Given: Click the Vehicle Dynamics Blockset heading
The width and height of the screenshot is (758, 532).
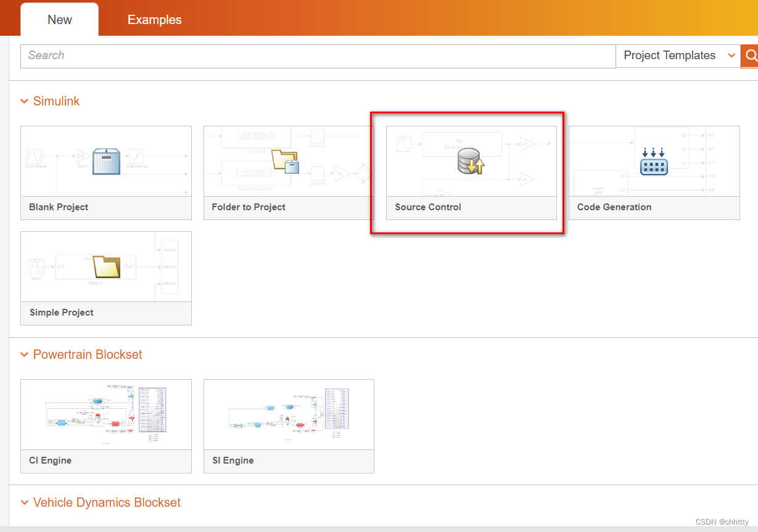Looking at the screenshot, I should [107, 502].
